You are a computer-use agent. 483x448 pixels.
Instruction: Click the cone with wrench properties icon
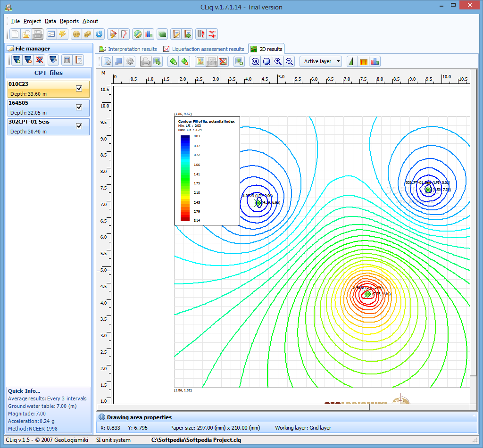click(x=53, y=60)
